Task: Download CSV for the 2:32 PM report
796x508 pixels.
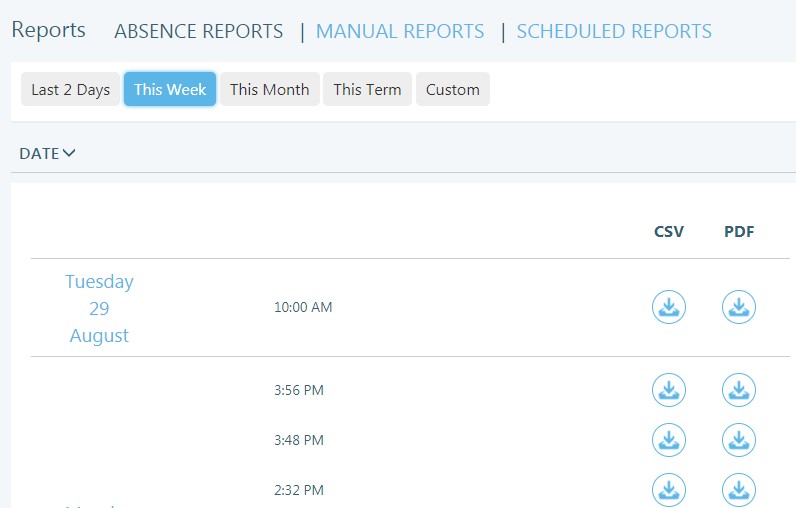Action: pos(669,490)
